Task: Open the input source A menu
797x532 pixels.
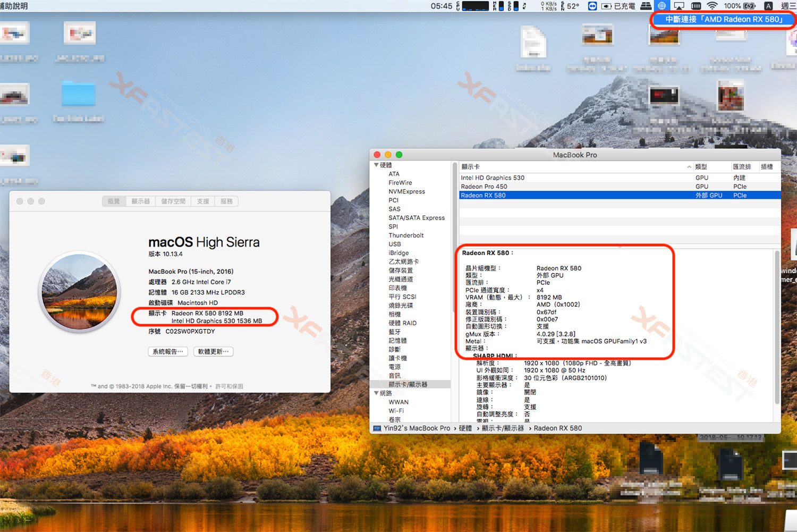Action: coord(768,6)
